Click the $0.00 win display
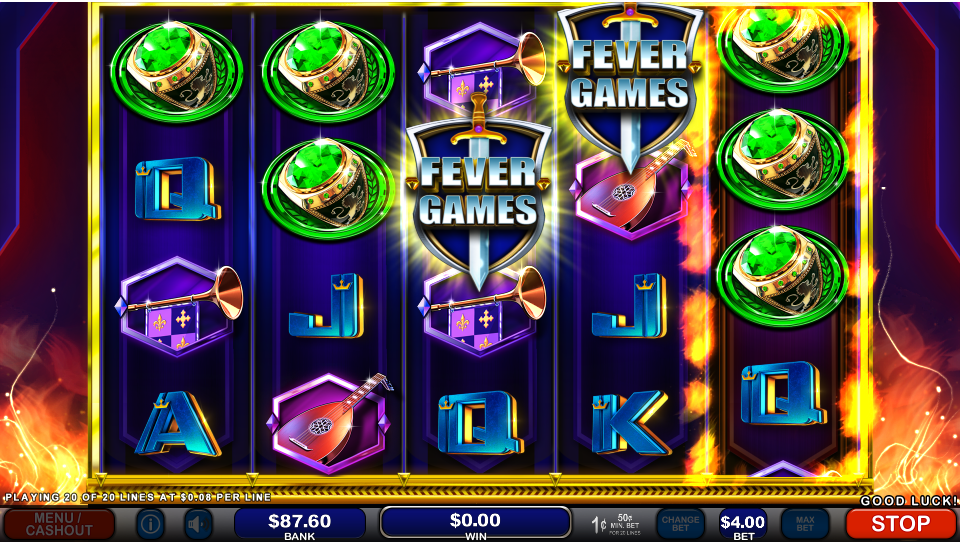The height and width of the screenshot is (542, 960). click(476, 523)
